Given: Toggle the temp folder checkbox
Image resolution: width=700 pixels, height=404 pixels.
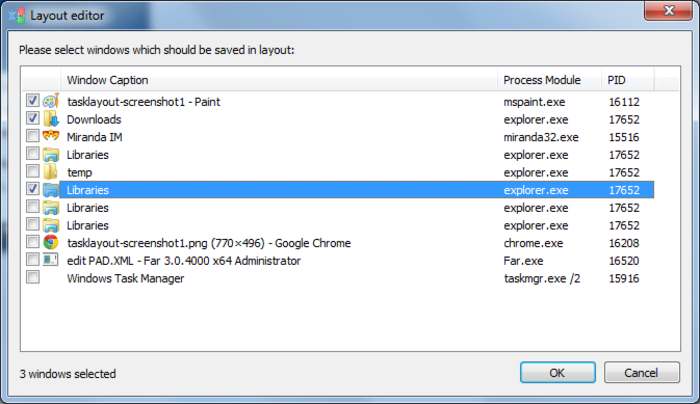Looking at the screenshot, I should [x=33, y=171].
